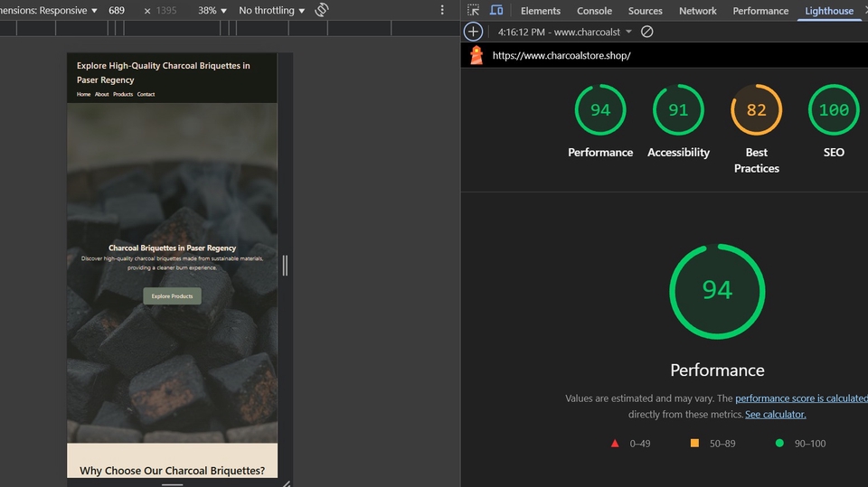Click the bottom-edge viewport resize handle
This screenshot has width=868, height=487.
point(172,483)
